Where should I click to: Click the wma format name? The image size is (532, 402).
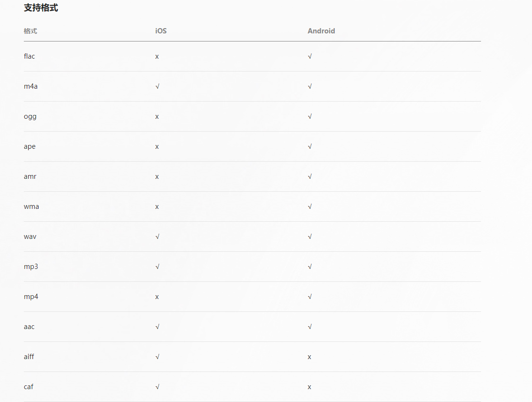(x=31, y=206)
